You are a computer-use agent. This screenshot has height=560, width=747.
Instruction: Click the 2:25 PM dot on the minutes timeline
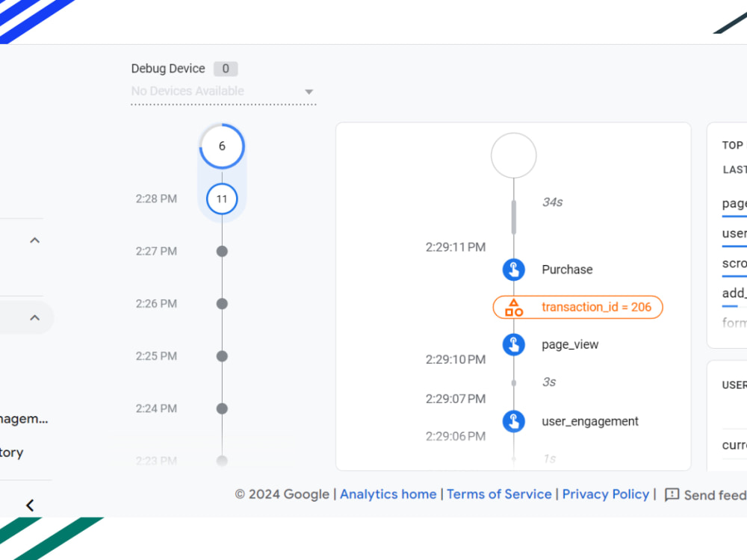pos(222,356)
